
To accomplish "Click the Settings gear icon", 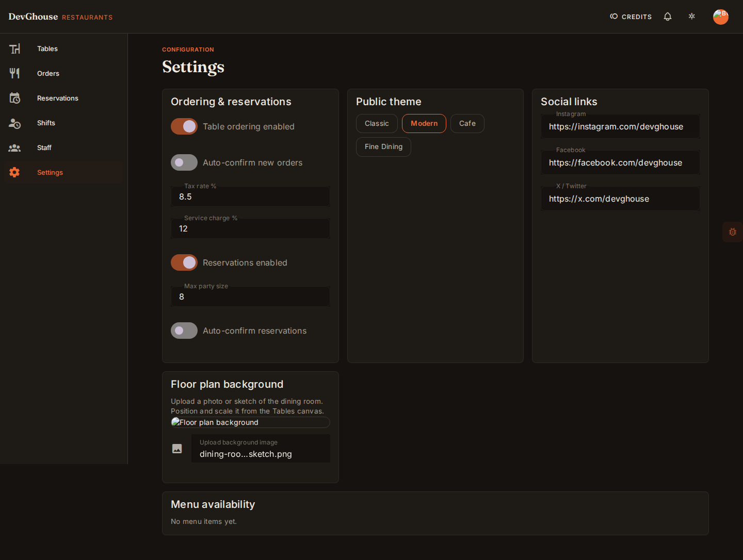I will (14, 173).
